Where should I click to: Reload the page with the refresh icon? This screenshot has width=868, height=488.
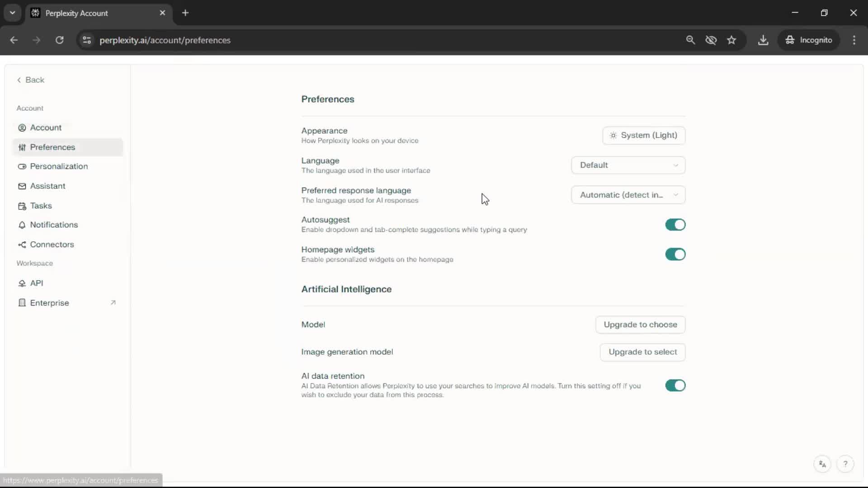(x=59, y=40)
